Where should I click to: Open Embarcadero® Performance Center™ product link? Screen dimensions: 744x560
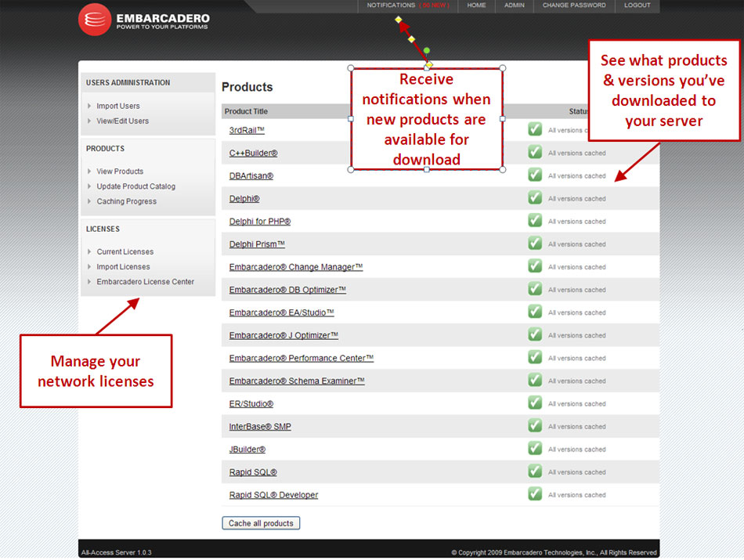pyautogui.click(x=302, y=358)
